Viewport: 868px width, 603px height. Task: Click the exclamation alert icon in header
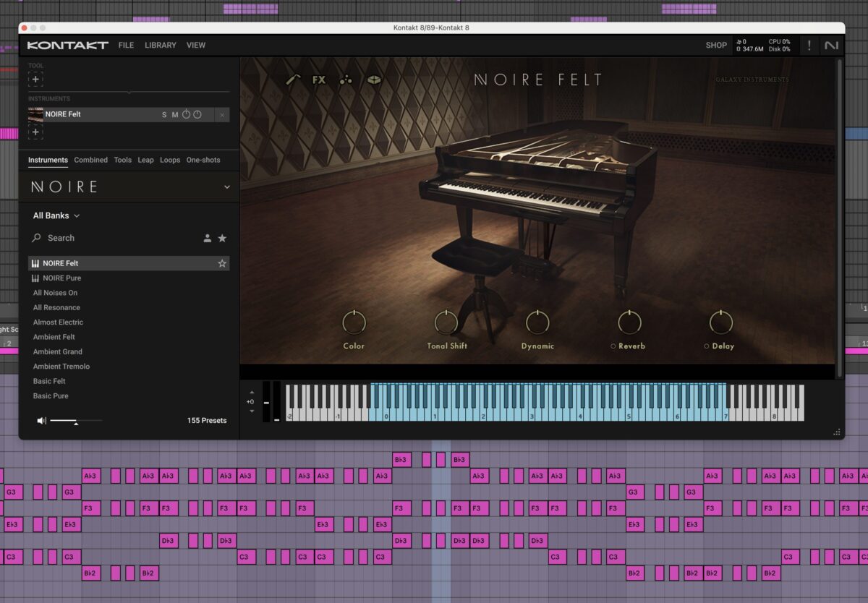click(809, 45)
